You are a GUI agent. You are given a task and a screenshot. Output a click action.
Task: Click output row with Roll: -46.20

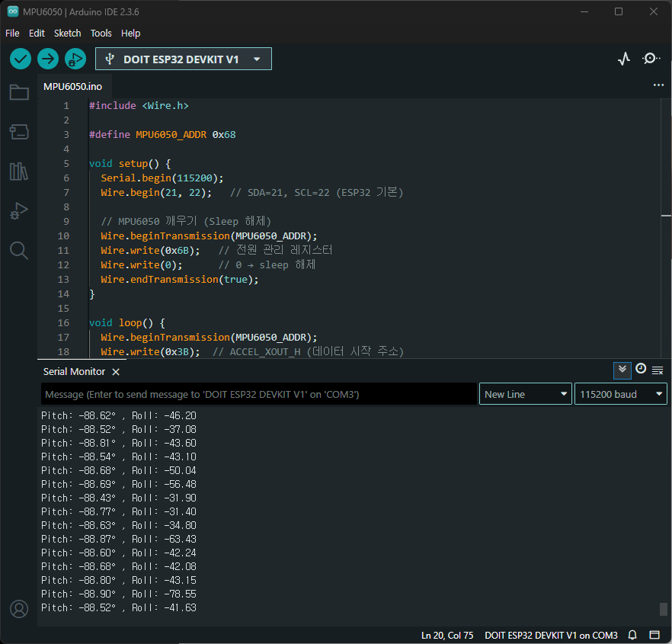click(119, 415)
